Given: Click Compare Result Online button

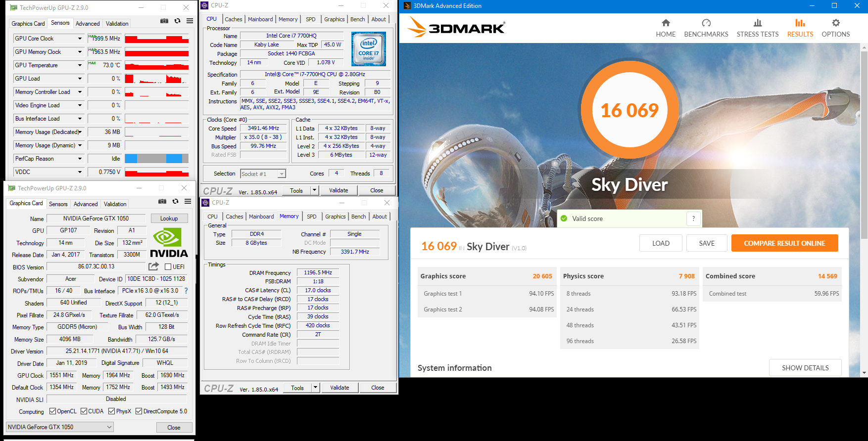Looking at the screenshot, I should coord(784,243).
